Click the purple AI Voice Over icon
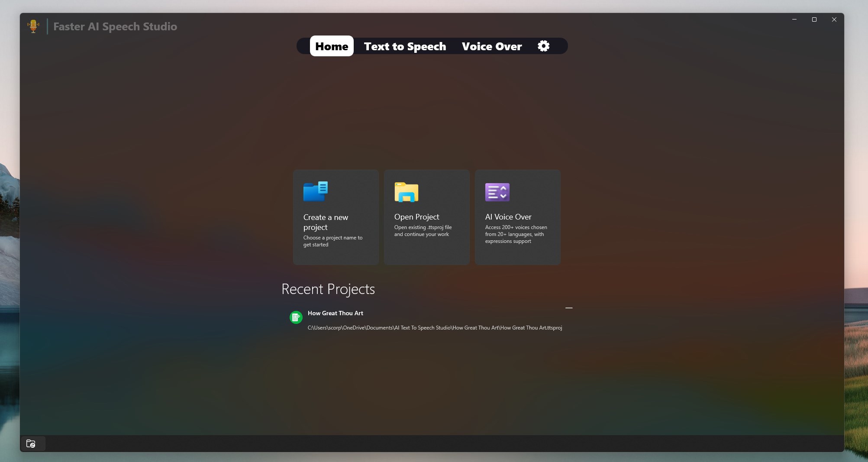The image size is (868, 462). click(x=497, y=192)
